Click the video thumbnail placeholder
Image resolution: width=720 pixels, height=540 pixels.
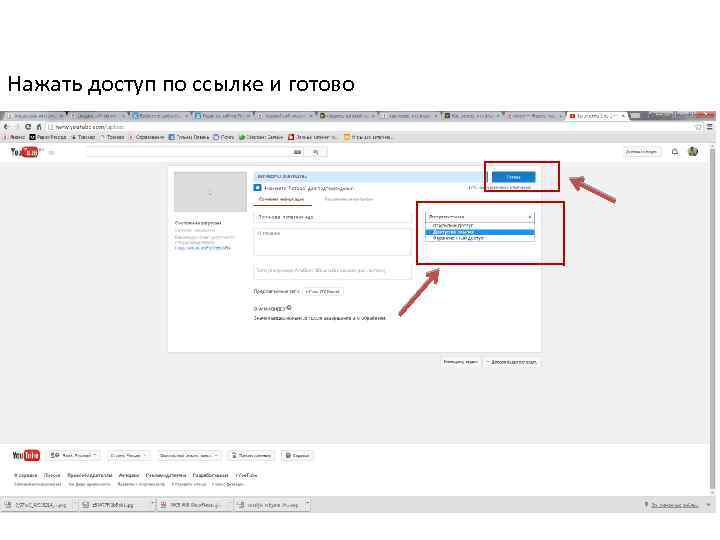[210, 192]
